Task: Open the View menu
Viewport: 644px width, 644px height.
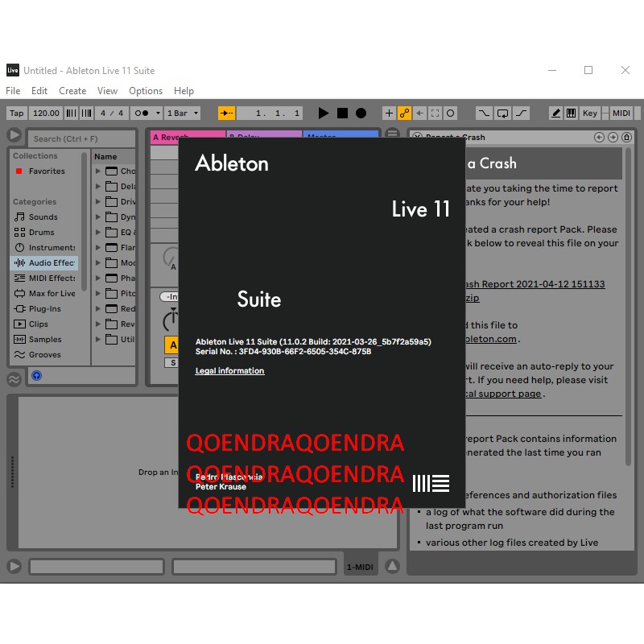Action: [x=107, y=91]
